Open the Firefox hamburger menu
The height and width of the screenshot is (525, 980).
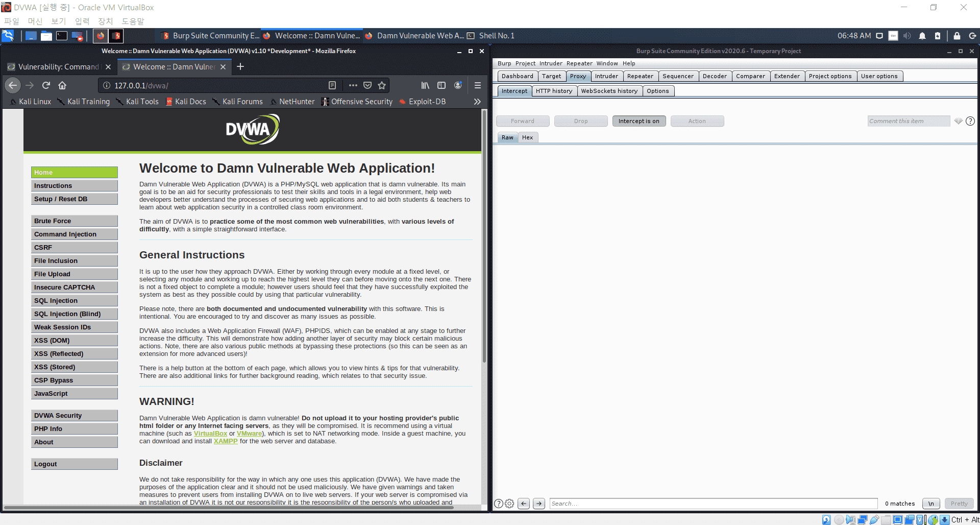478,85
